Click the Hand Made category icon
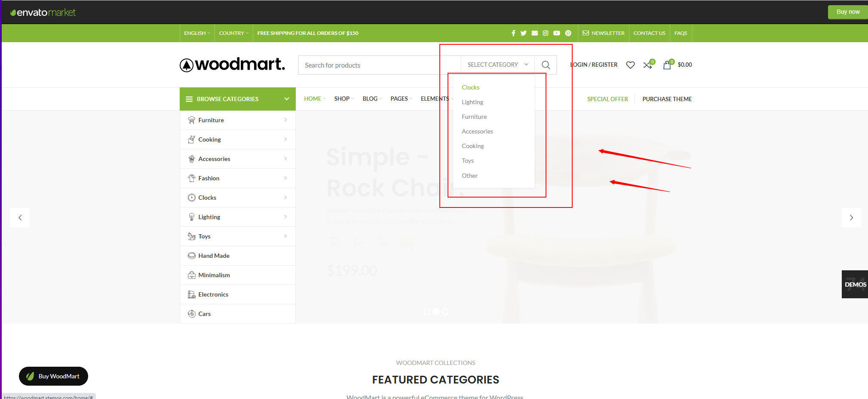The width and height of the screenshot is (868, 399). (192, 256)
